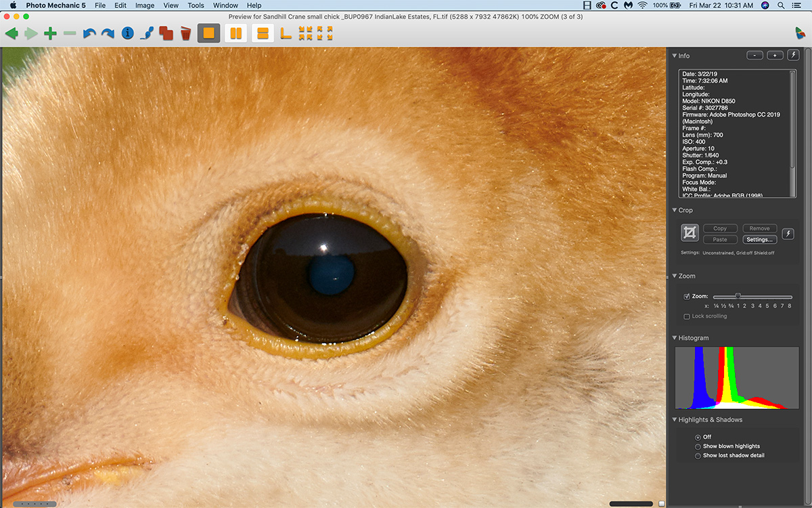The height and width of the screenshot is (508, 812).
Task: Click lightning bolt button in Info panel
Action: coord(792,56)
